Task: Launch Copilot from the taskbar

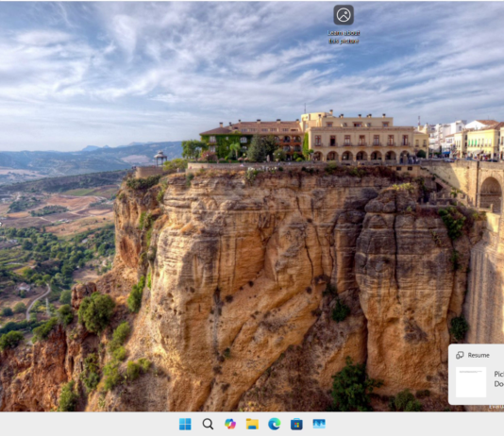Action: click(x=230, y=424)
